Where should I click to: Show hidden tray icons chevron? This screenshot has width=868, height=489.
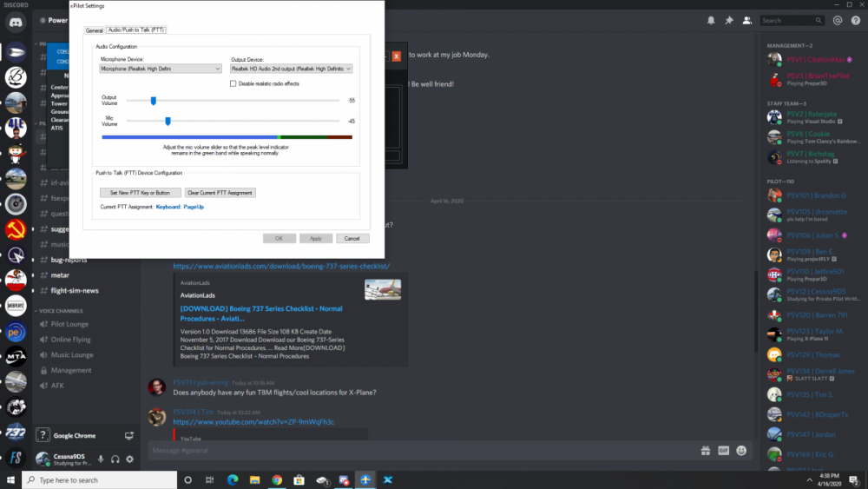[x=809, y=480]
